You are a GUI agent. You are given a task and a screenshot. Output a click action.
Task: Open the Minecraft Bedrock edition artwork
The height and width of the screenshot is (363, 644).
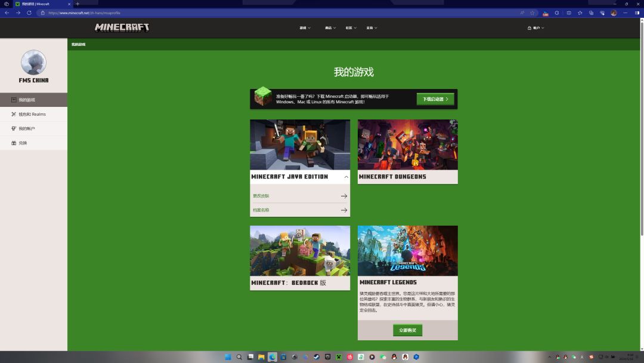pyautogui.click(x=300, y=251)
